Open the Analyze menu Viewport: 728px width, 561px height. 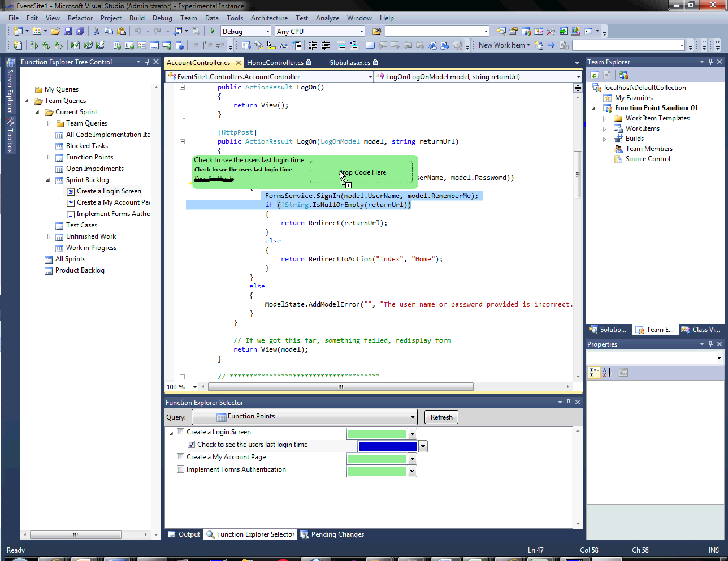(328, 18)
